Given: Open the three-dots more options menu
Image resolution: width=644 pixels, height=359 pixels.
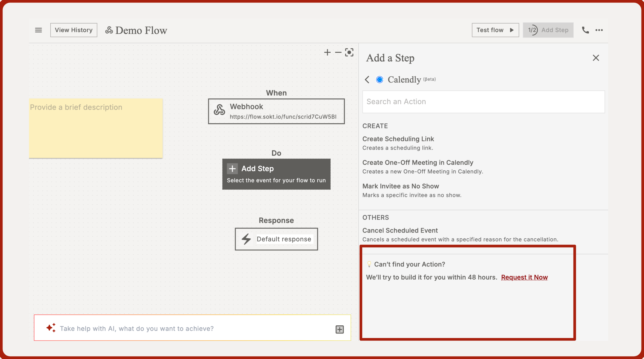Looking at the screenshot, I should tap(599, 30).
